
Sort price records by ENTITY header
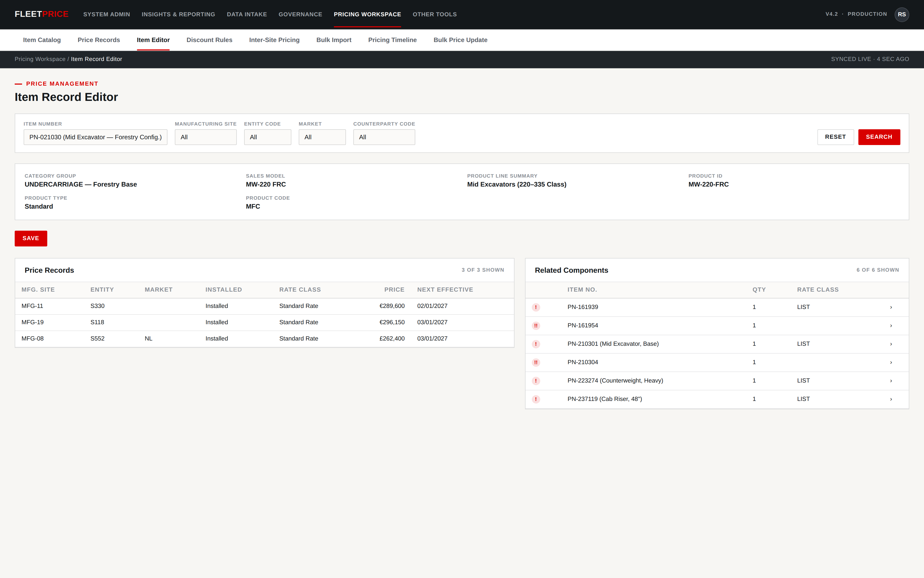(x=102, y=290)
